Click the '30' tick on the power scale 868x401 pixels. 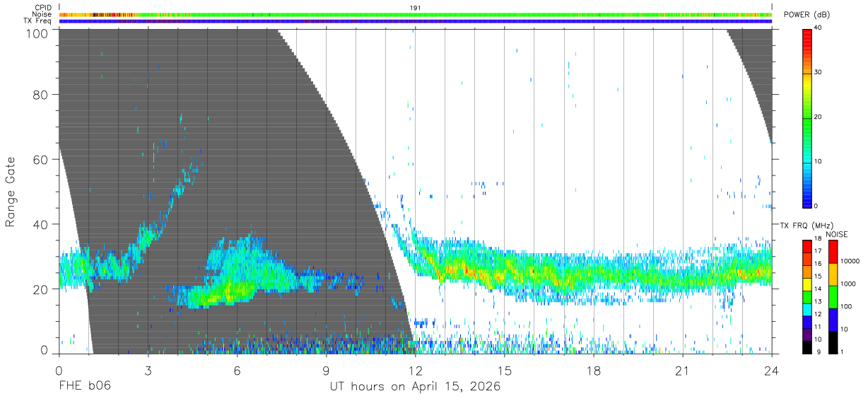pos(819,73)
